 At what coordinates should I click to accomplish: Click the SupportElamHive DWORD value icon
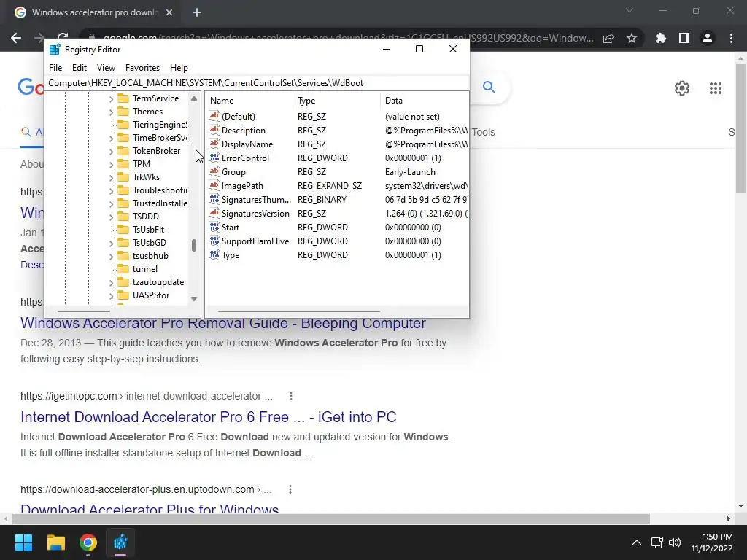coord(214,241)
